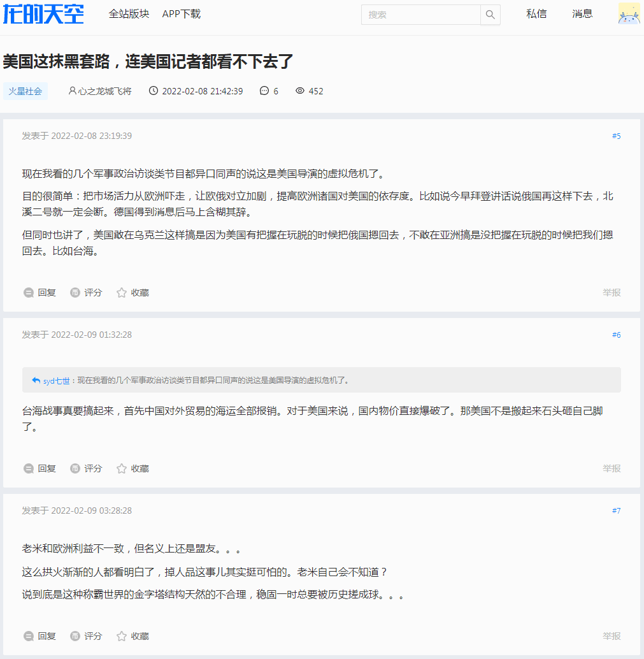Click timestamp 发表于 2022-02-08 23:19:39

click(x=77, y=136)
